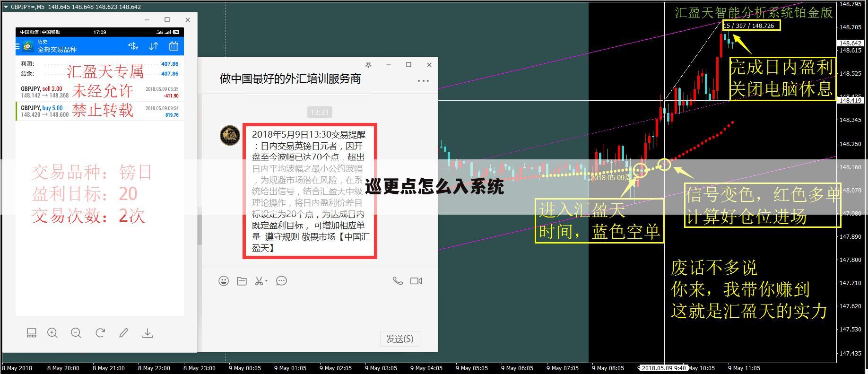This screenshot has height=374, width=868.
Task: Open the send file folder icon in chat
Action: point(242,281)
